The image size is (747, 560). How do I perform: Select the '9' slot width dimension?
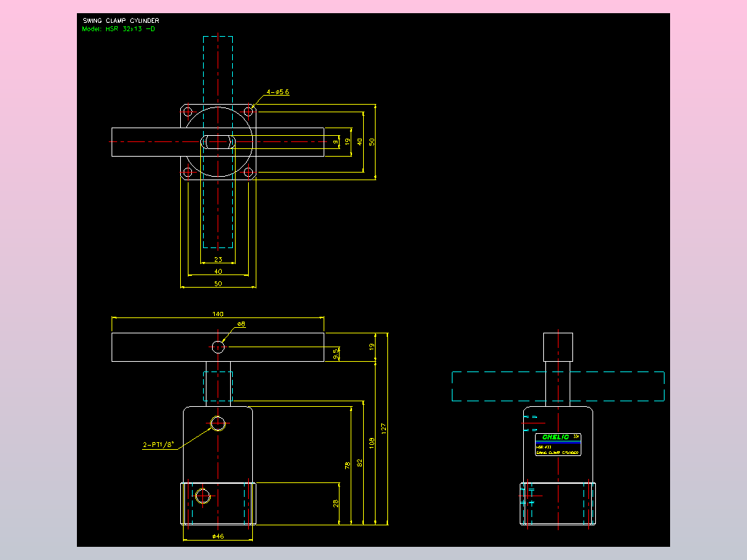click(x=336, y=142)
